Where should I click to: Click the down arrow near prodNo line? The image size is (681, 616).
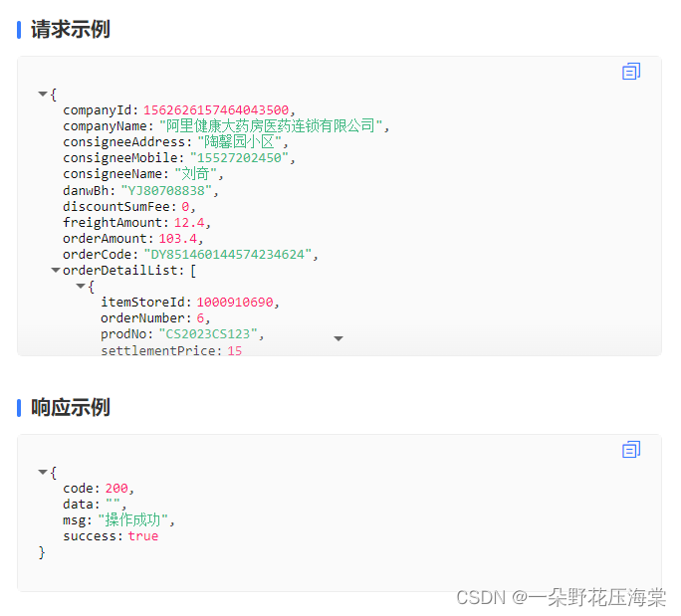click(x=339, y=338)
